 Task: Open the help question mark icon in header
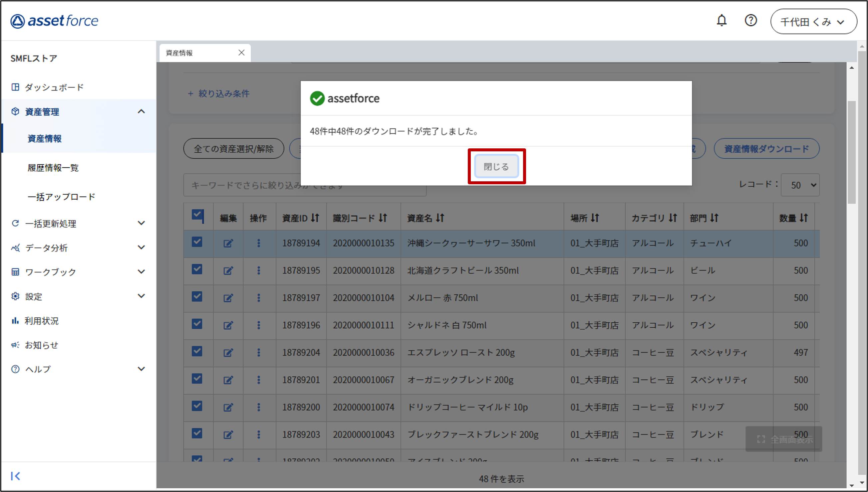[x=750, y=21]
